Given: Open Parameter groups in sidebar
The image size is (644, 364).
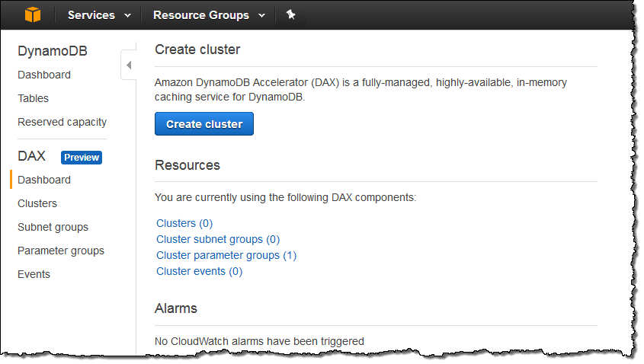Looking at the screenshot, I should [x=61, y=251].
